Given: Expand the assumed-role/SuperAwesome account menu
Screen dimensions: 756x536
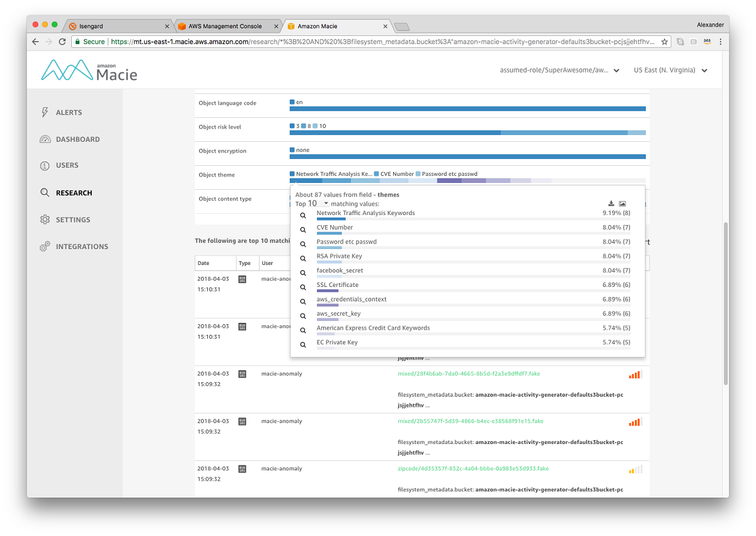Looking at the screenshot, I should point(559,71).
